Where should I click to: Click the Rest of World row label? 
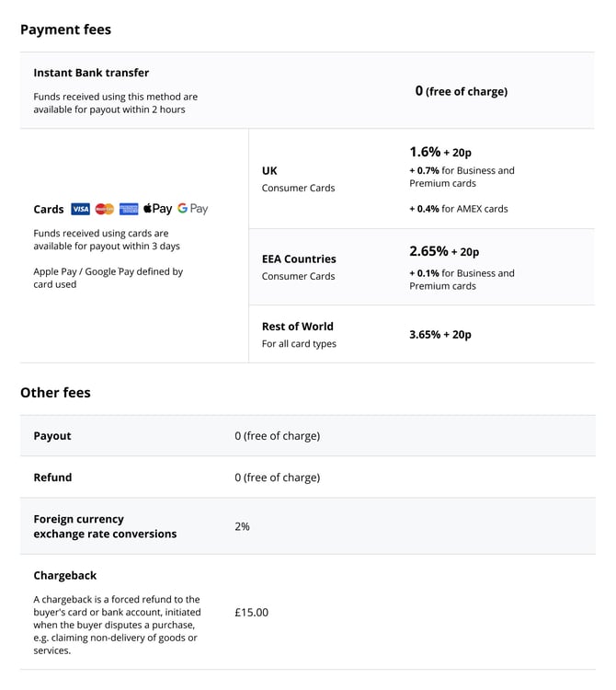coord(297,327)
